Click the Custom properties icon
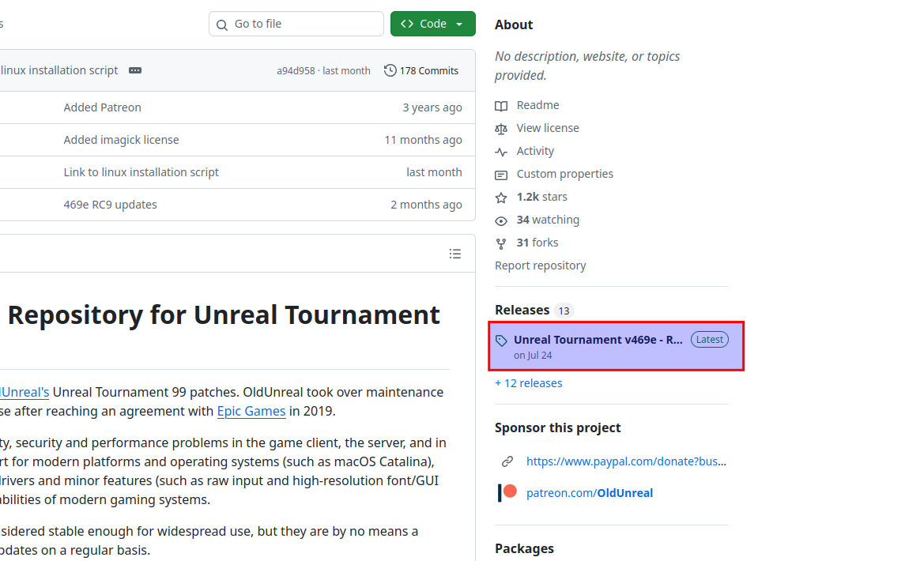924x561 pixels. pos(501,175)
